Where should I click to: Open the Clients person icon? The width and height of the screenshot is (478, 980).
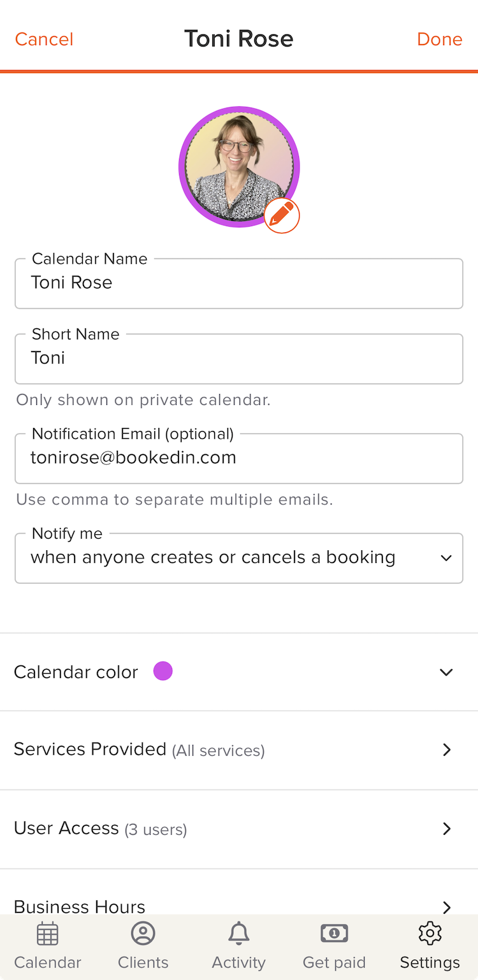click(143, 934)
